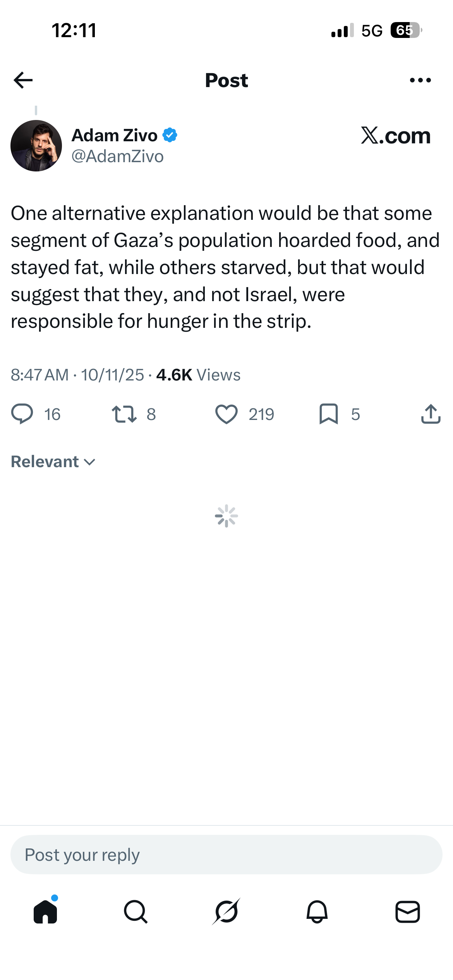View the 4.6K Views count details
453x980 pixels.
(198, 375)
